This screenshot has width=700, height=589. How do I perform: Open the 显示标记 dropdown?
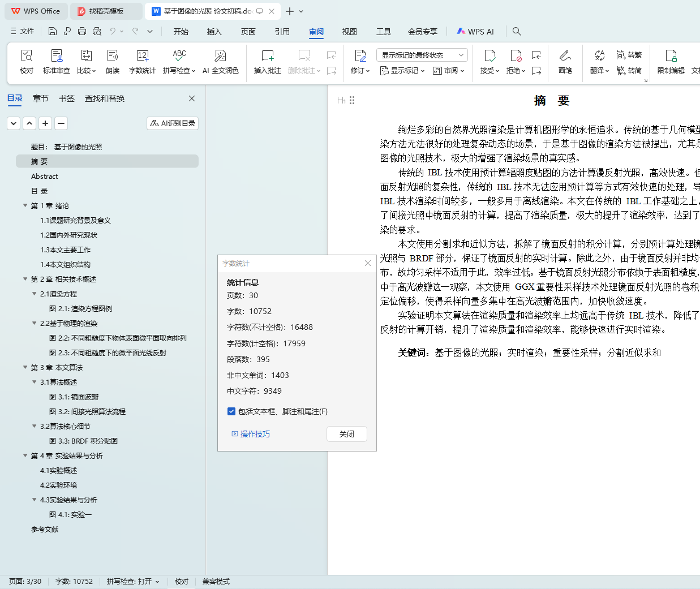click(402, 71)
